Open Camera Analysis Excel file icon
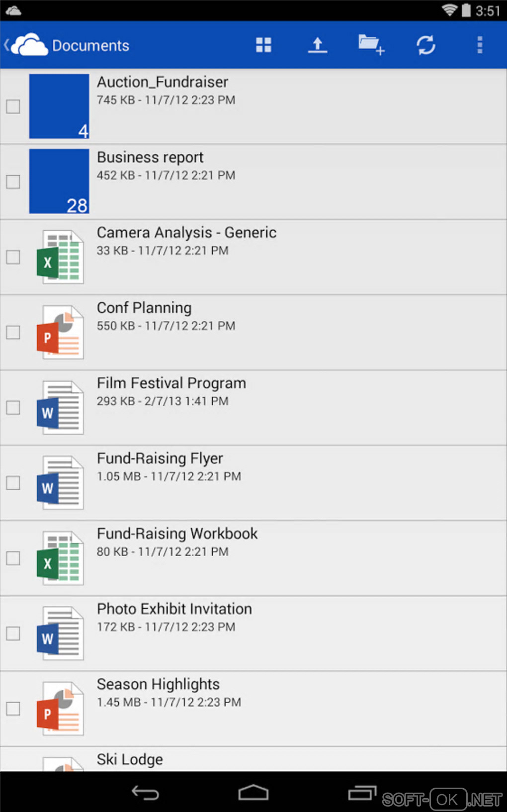Image resolution: width=507 pixels, height=812 pixels. pos(60,257)
